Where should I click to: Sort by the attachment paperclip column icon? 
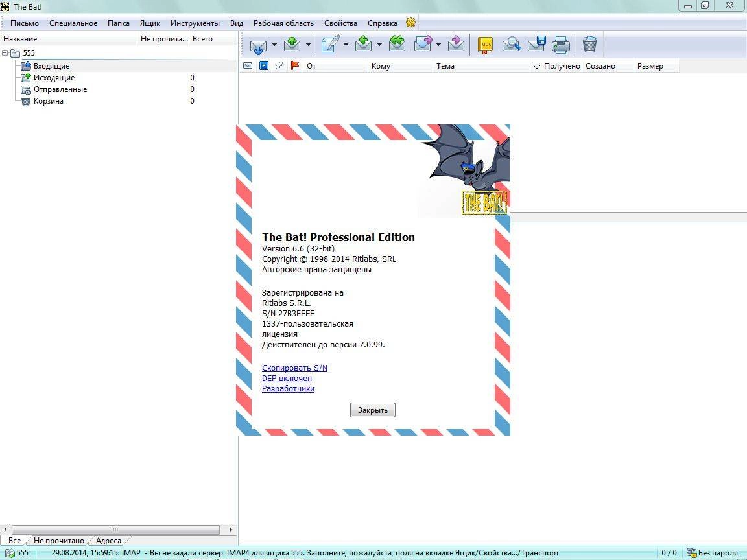pyautogui.click(x=279, y=65)
